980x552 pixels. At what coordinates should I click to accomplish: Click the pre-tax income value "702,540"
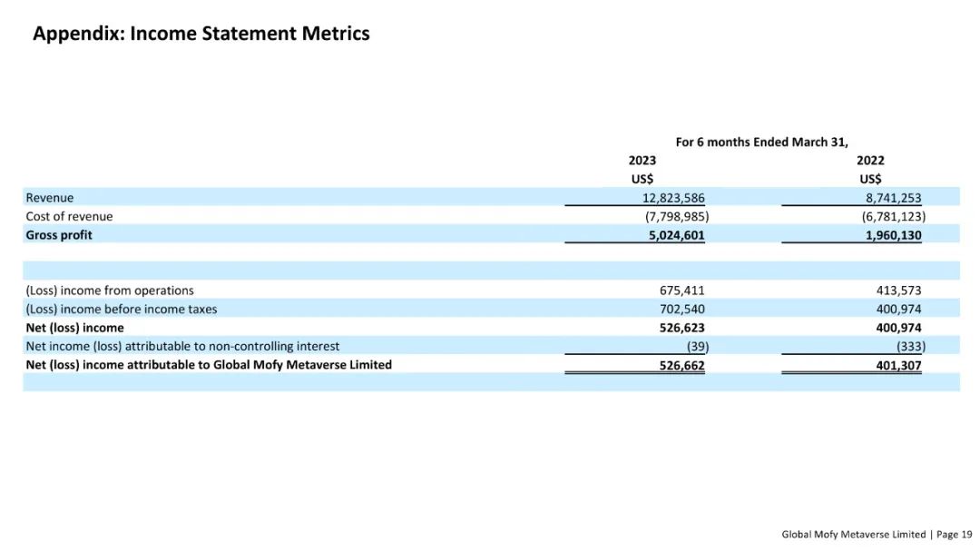[x=681, y=309]
